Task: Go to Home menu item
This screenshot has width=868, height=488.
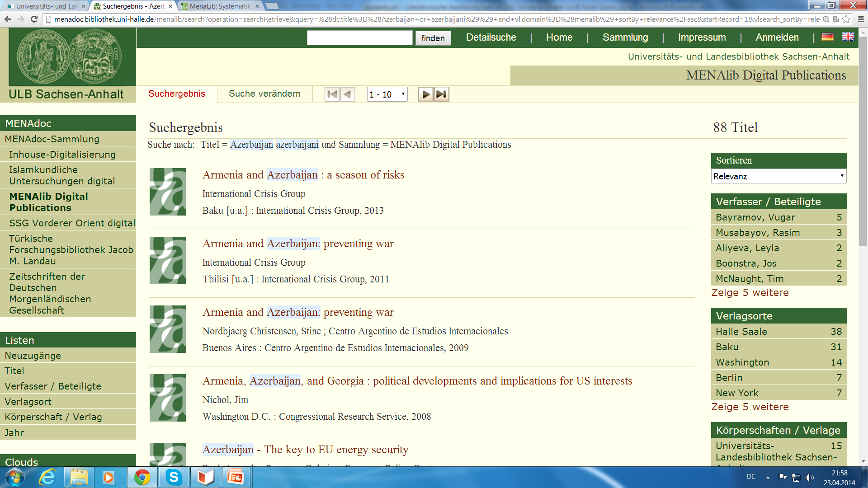Action: 559,38
